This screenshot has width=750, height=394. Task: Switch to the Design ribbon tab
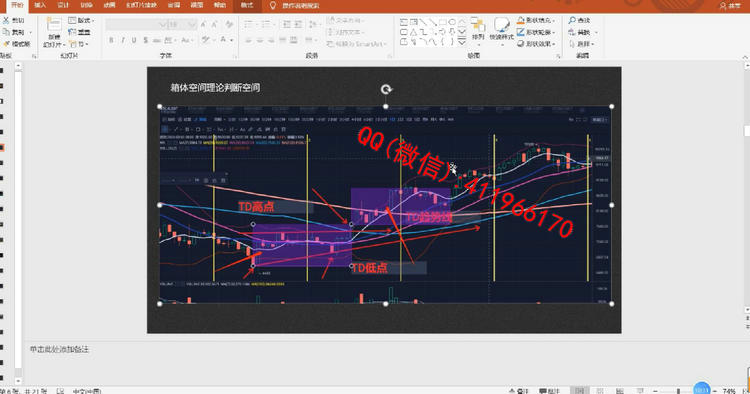point(63,5)
